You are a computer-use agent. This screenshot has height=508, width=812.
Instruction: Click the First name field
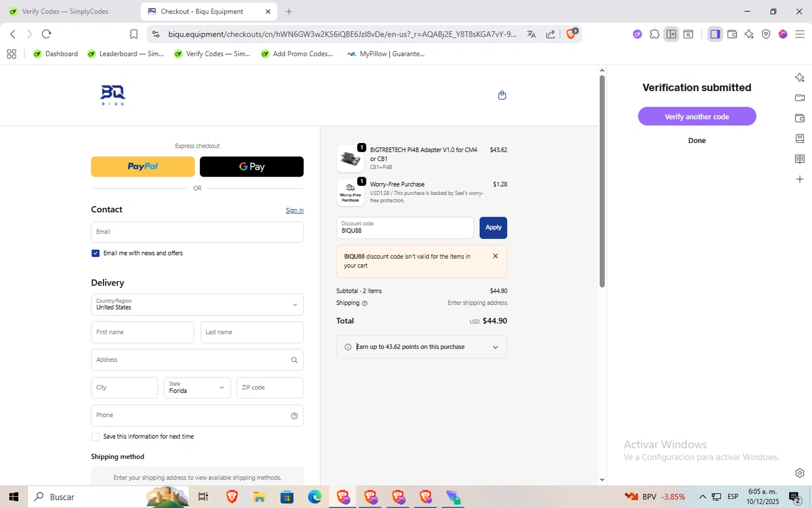pos(142,333)
